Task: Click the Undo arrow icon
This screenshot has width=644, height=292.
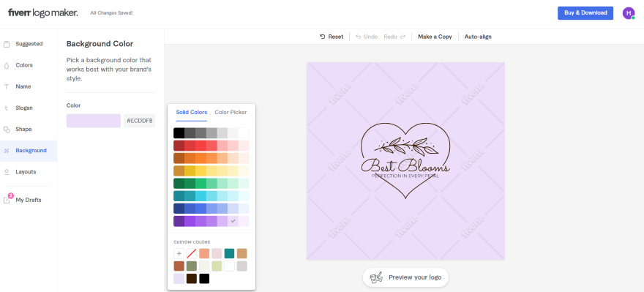Action: coord(359,37)
